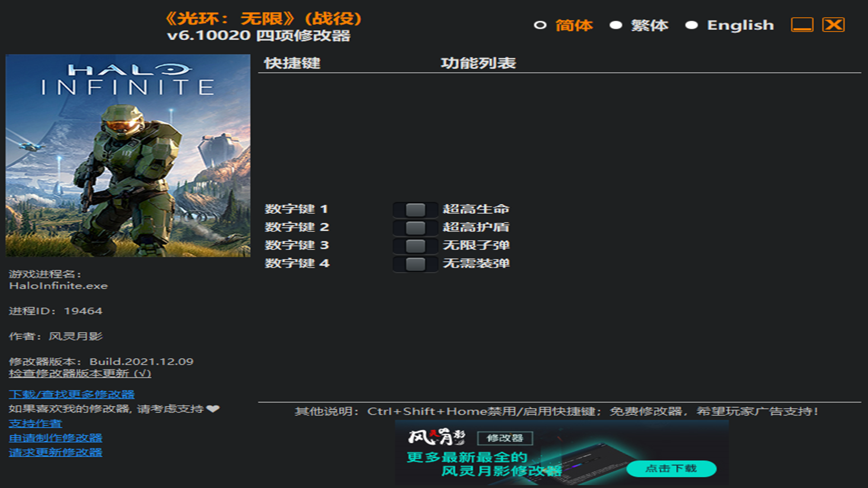868x488 pixels.
Task: Select the 简体 language radio button
Action: (x=540, y=25)
